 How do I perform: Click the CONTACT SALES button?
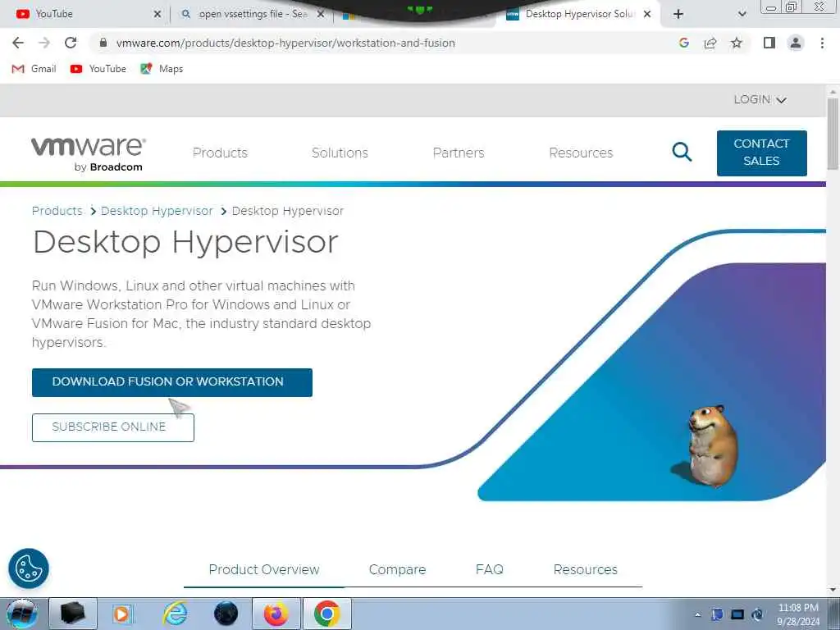click(762, 153)
